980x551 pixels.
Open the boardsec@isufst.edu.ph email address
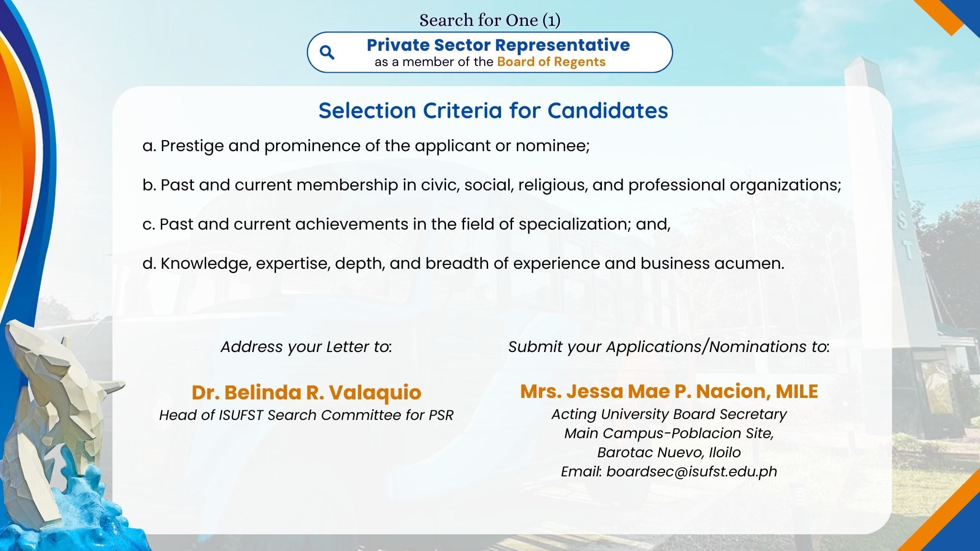(x=691, y=472)
